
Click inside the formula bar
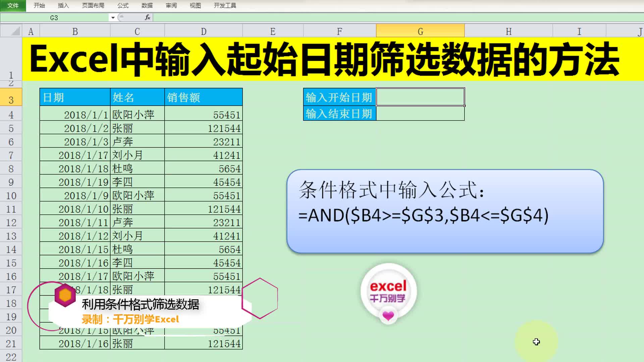click(x=398, y=17)
